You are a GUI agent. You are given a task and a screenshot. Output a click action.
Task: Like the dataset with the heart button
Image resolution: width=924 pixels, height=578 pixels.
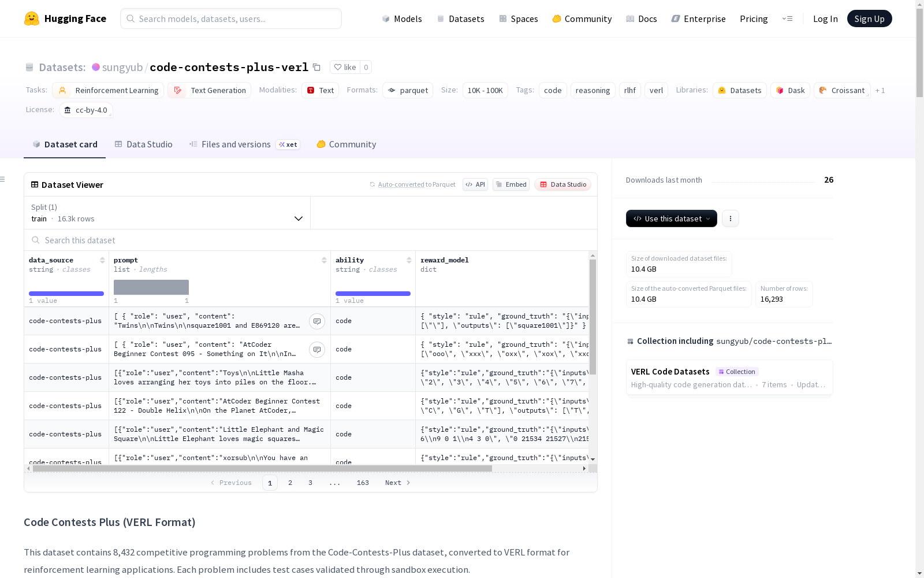[x=345, y=67]
